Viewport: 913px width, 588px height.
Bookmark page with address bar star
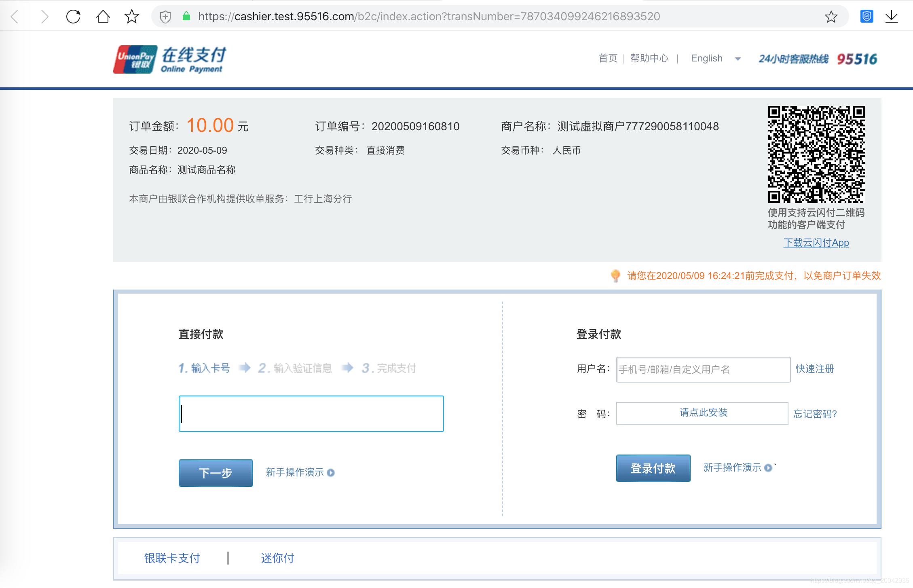point(831,17)
